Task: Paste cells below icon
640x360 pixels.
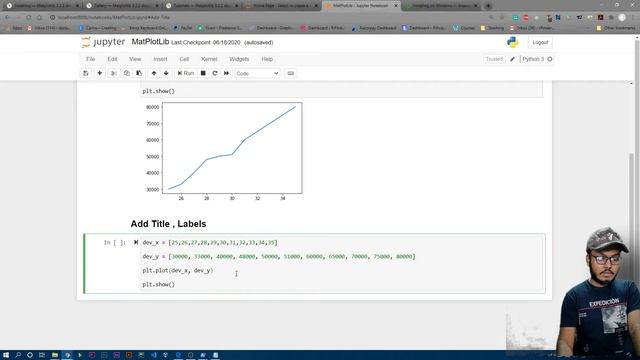Action: (139, 73)
